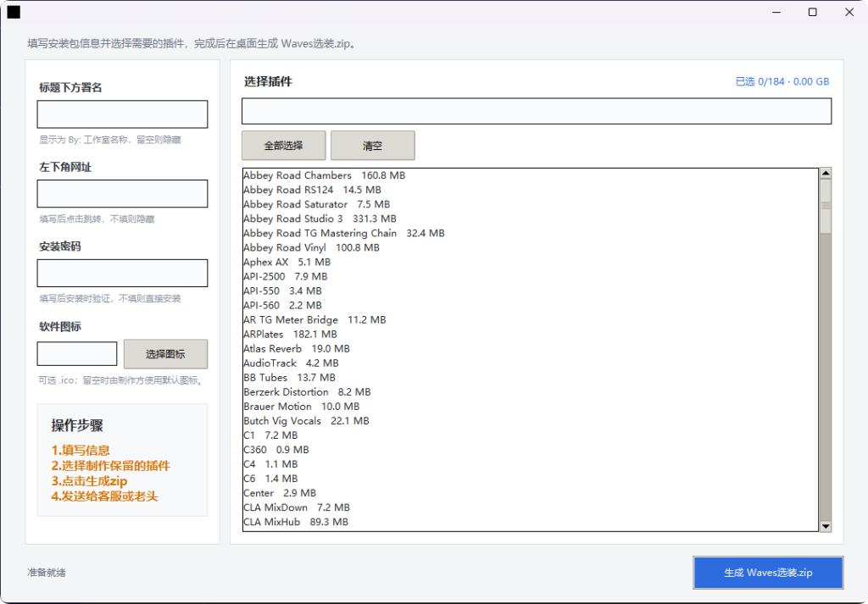The height and width of the screenshot is (604, 868).
Task: Click 生成 Waves选装.zip button
Action: [768, 573]
